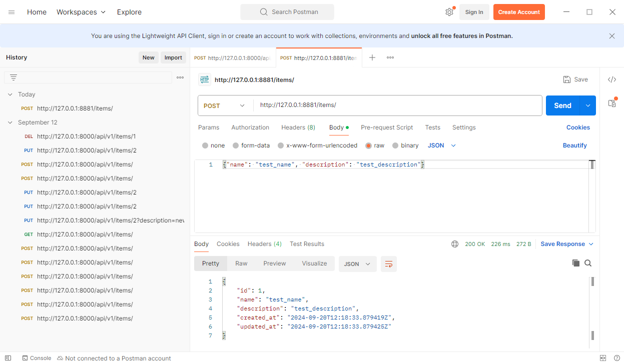Select the form-data body type

251,145
